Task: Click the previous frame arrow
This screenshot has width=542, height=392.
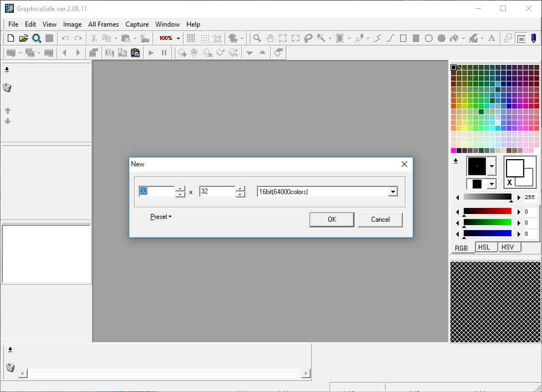Action: (x=64, y=53)
